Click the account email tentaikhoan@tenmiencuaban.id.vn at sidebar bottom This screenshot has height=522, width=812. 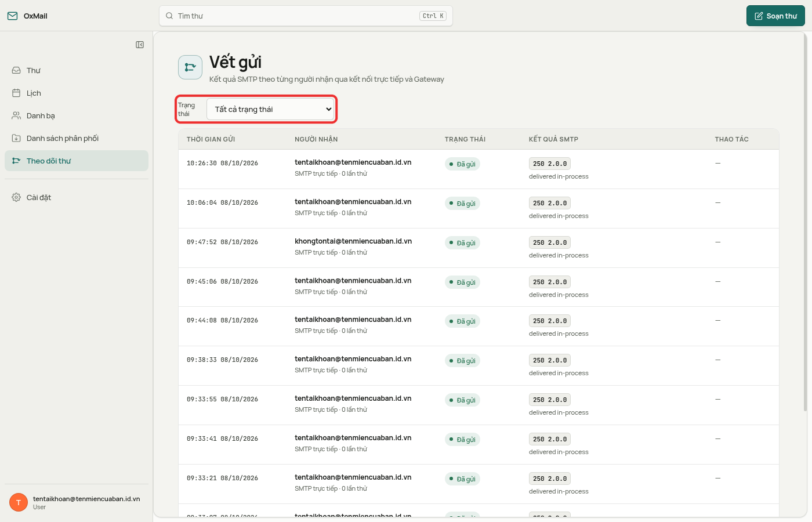click(x=86, y=499)
